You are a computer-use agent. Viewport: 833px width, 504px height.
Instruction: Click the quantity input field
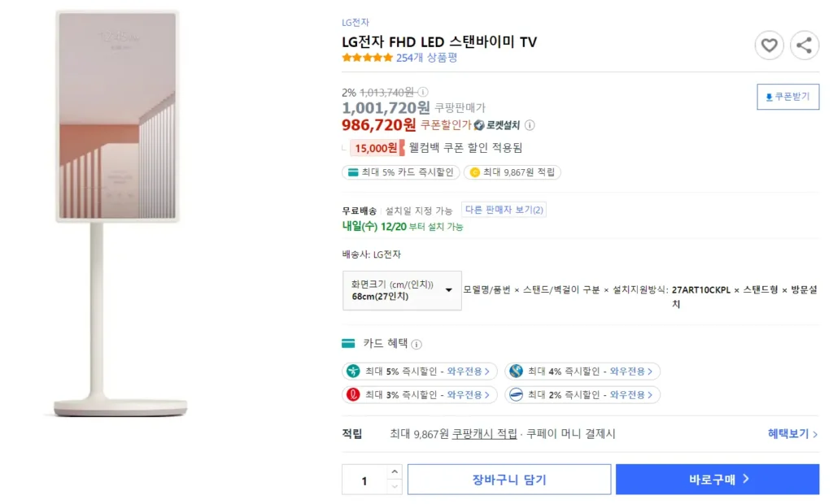click(364, 479)
